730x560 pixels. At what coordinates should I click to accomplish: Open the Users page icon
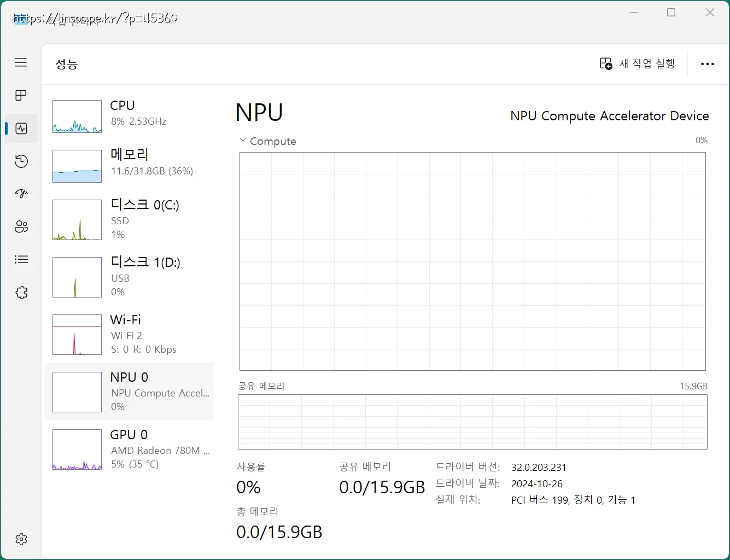pyautogui.click(x=21, y=227)
